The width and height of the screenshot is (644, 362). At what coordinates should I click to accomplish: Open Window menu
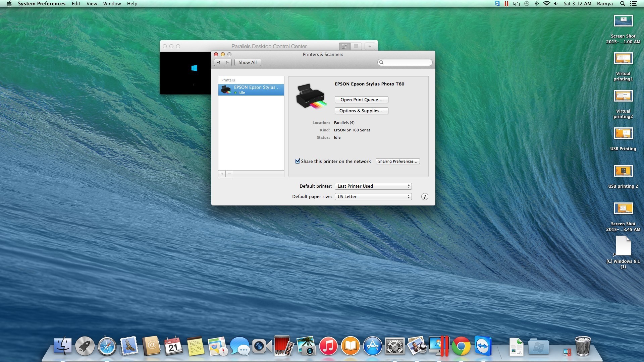coord(112,4)
